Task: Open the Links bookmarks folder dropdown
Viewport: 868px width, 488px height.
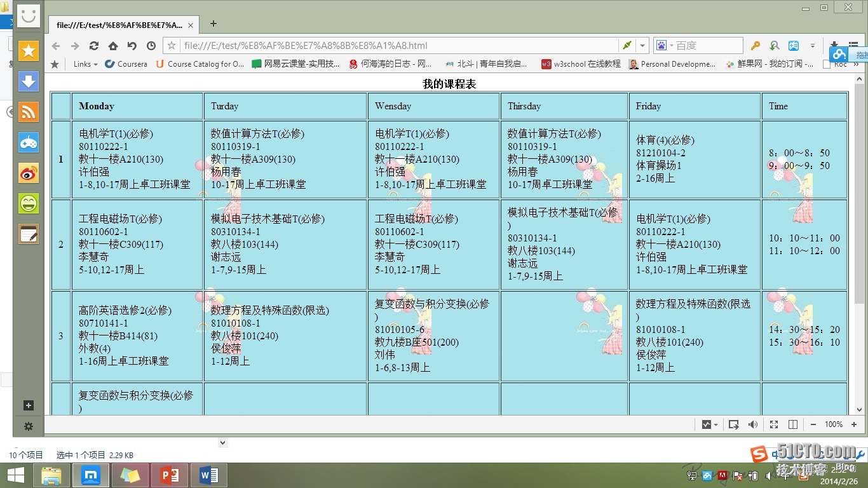Action: 85,64
